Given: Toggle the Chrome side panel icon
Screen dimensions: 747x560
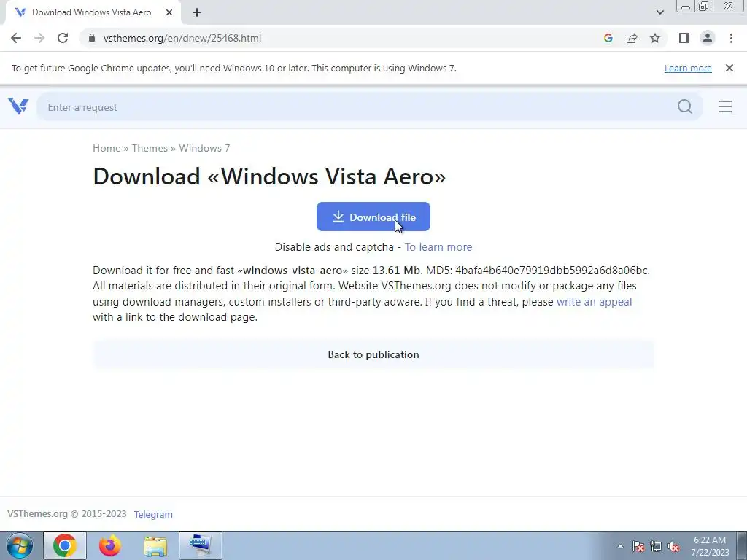Looking at the screenshot, I should [x=684, y=38].
